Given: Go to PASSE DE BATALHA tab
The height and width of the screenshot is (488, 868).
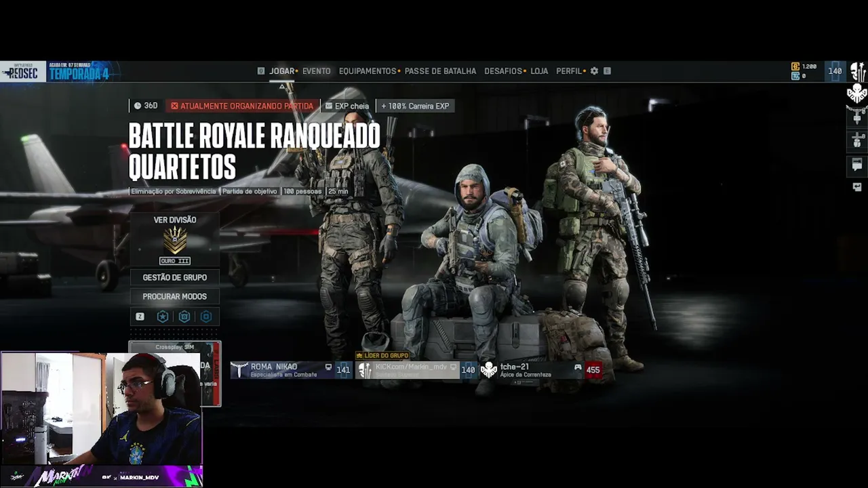Looking at the screenshot, I should pos(440,71).
